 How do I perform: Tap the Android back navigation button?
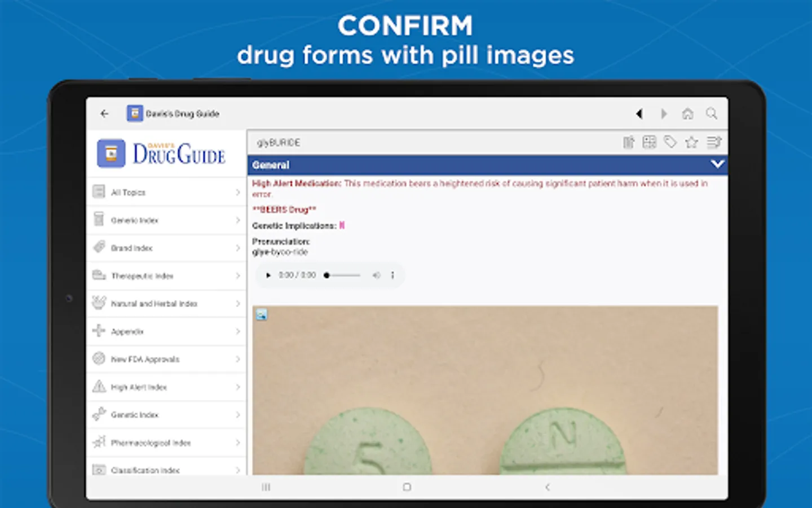[x=548, y=487]
